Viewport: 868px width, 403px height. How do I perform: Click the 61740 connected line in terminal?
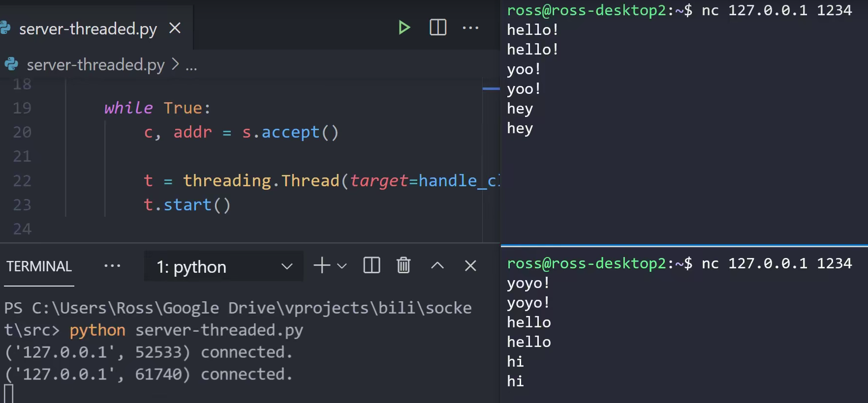(x=149, y=374)
